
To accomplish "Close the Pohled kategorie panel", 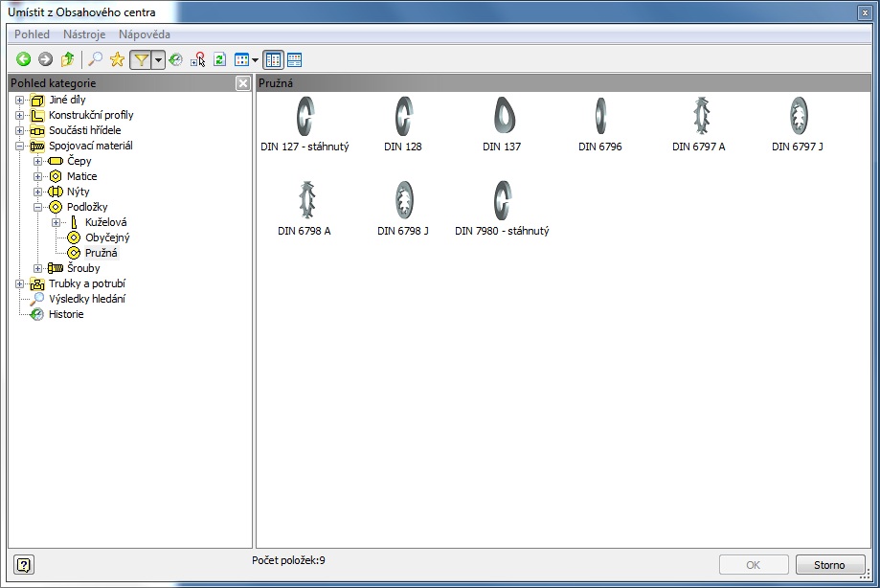I will (x=243, y=83).
